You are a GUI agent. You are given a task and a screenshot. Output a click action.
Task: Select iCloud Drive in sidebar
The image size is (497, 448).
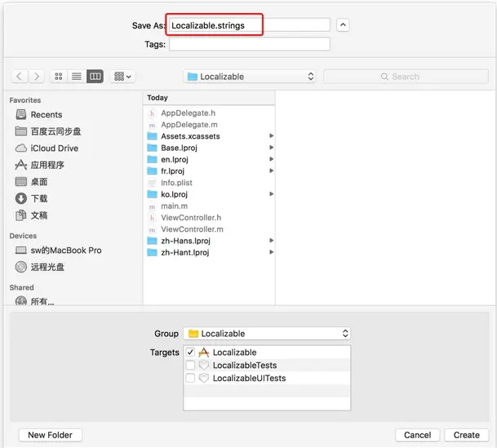click(x=47, y=149)
